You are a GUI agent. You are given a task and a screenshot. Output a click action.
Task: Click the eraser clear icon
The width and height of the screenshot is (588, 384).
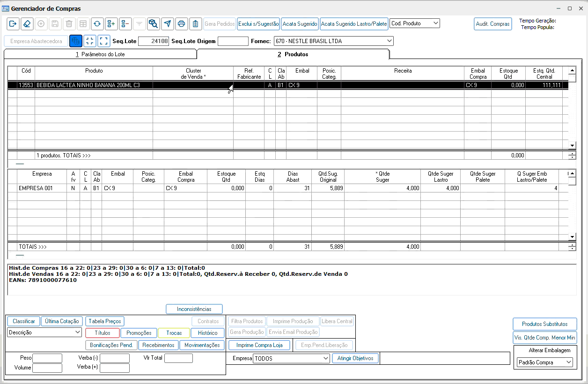tap(27, 23)
